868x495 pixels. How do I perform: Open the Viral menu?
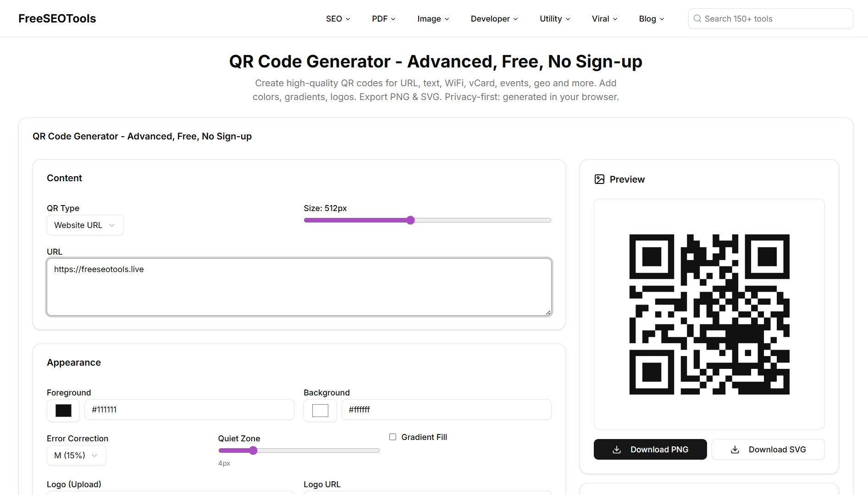(x=604, y=18)
